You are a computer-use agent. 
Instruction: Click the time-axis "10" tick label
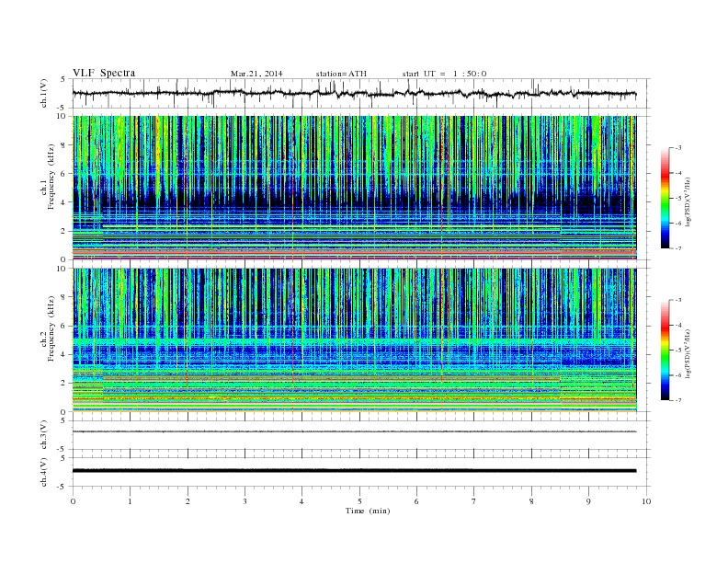tap(646, 501)
